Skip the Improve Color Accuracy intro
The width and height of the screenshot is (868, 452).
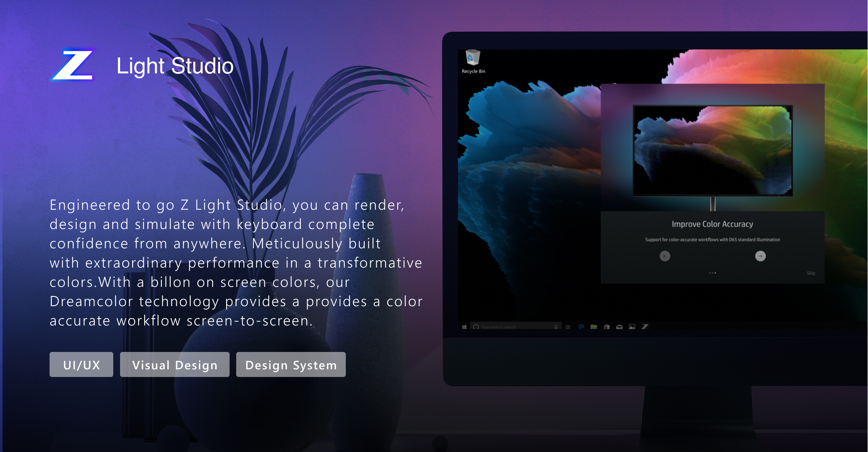[x=811, y=273]
